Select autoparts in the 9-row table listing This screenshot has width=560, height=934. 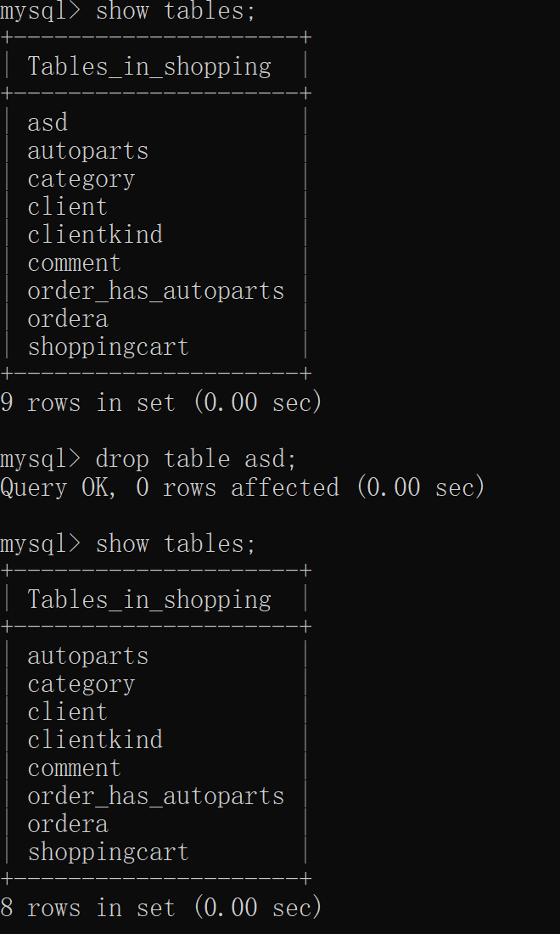tap(88, 151)
